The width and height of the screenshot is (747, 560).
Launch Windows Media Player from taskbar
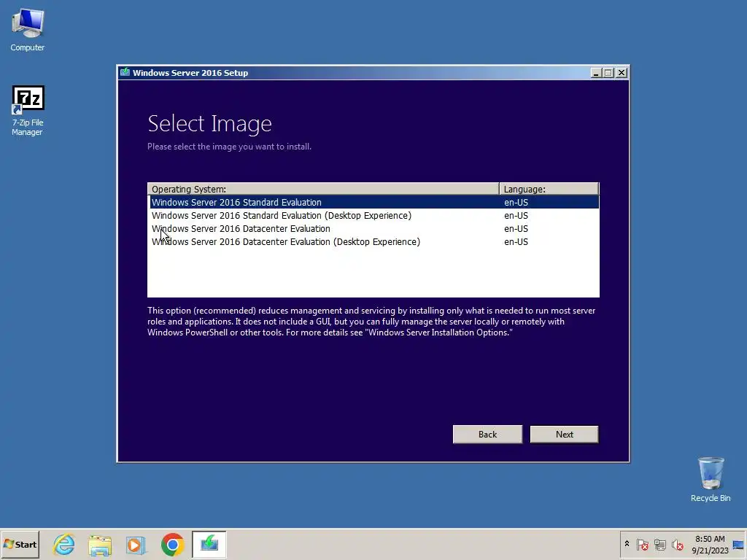[x=136, y=544]
